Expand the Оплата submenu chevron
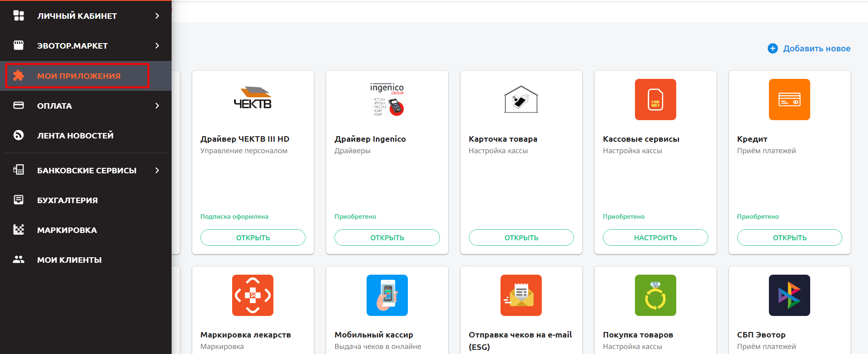Viewport: 868px width, 354px height. coord(157,105)
